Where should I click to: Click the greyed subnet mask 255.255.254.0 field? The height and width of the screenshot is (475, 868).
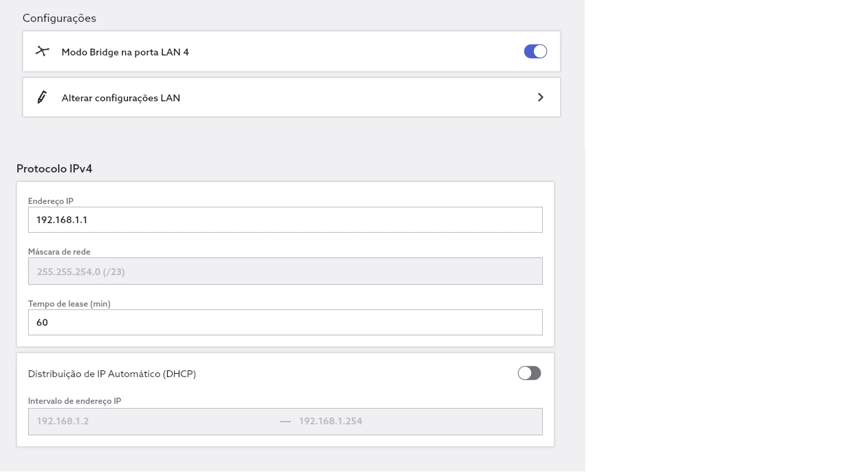pyautogui.click(x=285, y=271)
